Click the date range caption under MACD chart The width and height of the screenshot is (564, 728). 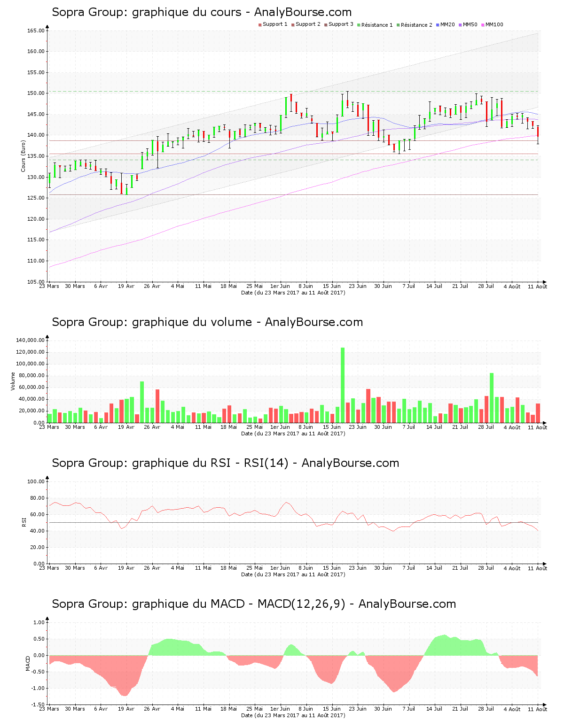coord(293,715)
